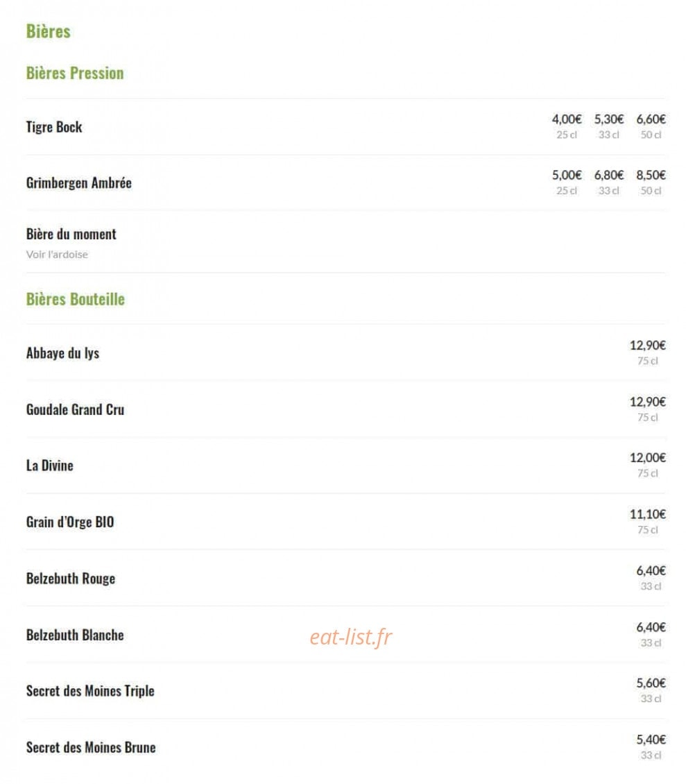Select the Abbaye du lys bottle
Image resolution: width=686 pixels, height=784 pixels.
63,353
